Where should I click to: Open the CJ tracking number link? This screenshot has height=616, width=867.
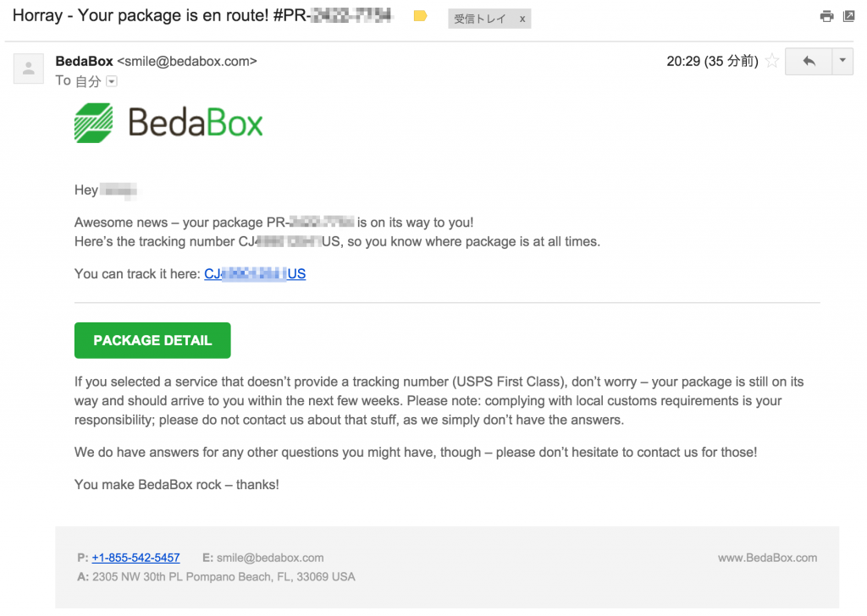click(x=255, y=273)
